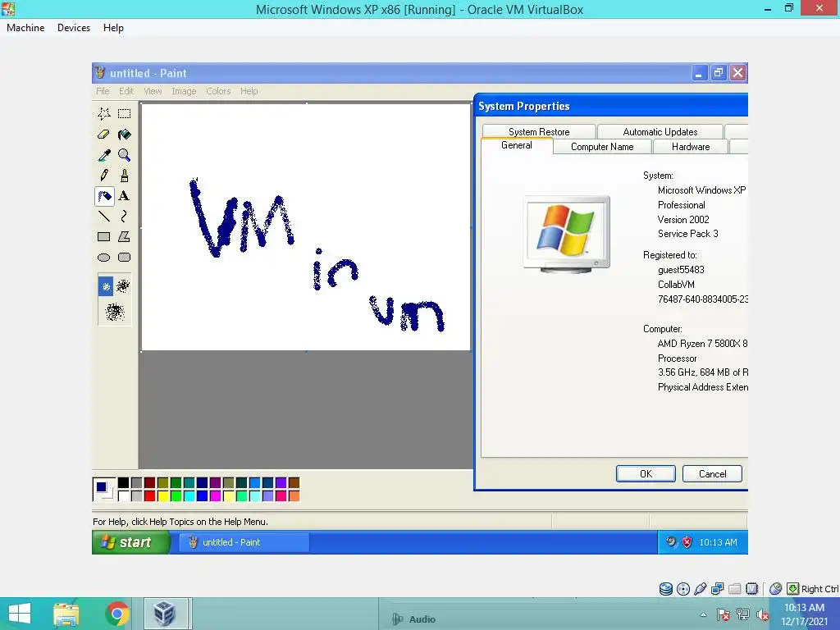The image size is (840, 630).
Task: Select the Free-Form Select tool in Paint
Action: click(104, 113)
